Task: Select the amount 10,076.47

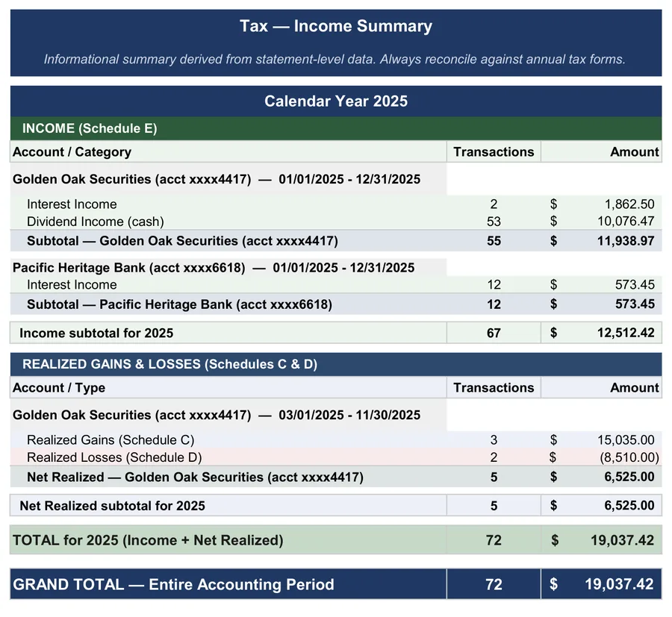Action: (x=626, y=222)
